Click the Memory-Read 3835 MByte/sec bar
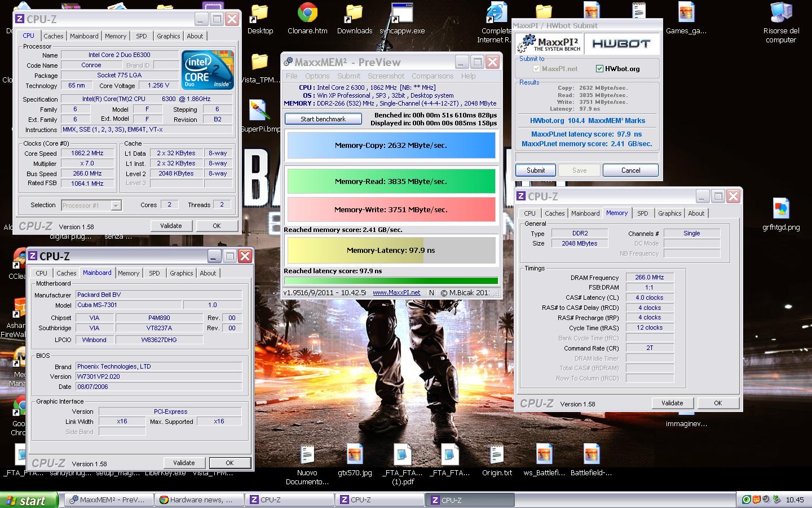812x508 pixels. pyautogui.click(x=391, y=181)
